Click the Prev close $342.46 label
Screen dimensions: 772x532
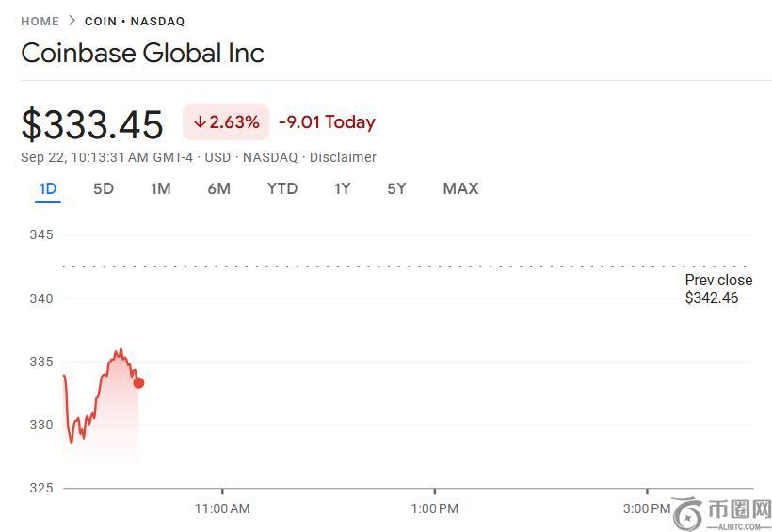coord(717,289)
